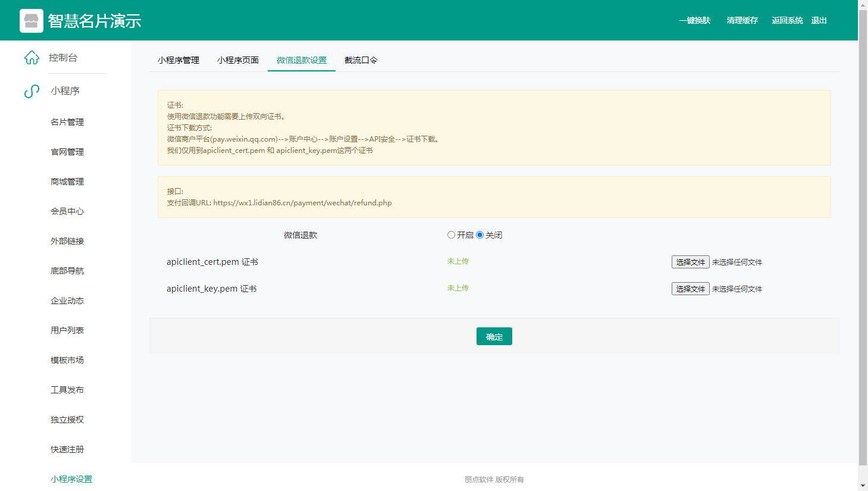Click the vertical page scrollbar thumb
This screenshot has height=491, width=868.
pyautogui.click(x=863, y=237)
